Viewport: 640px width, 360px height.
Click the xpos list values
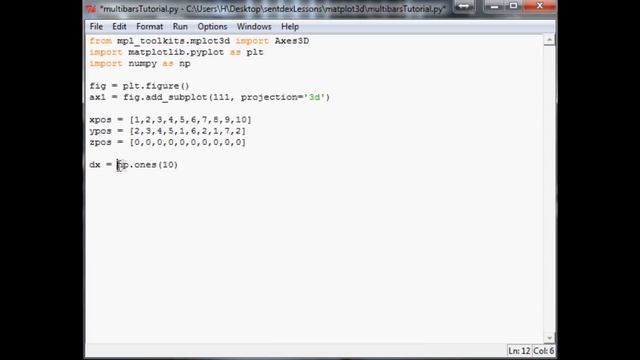click(x=191, y=120)
